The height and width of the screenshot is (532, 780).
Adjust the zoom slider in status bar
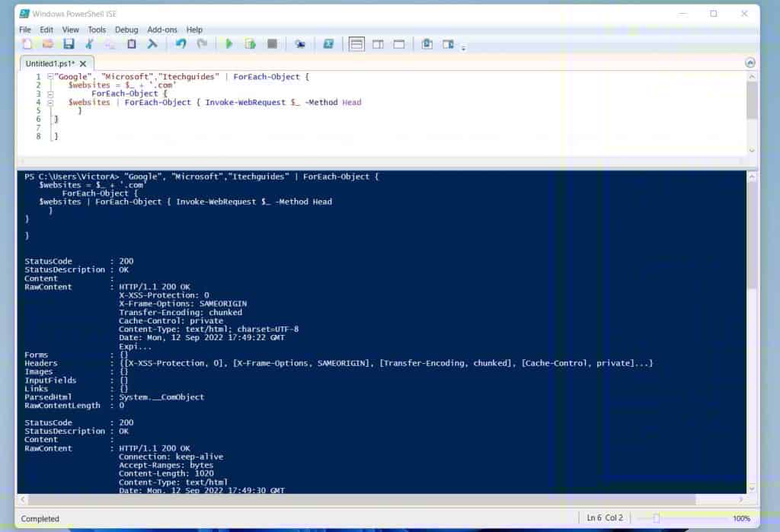click(x=657, y=518)
